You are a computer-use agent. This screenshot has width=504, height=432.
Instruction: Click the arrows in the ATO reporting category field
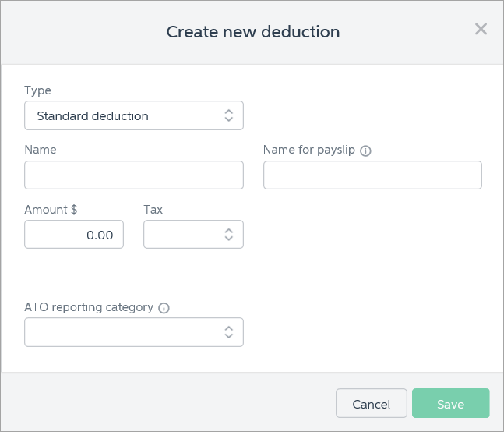pyautogui.click(x=228, y=332)
